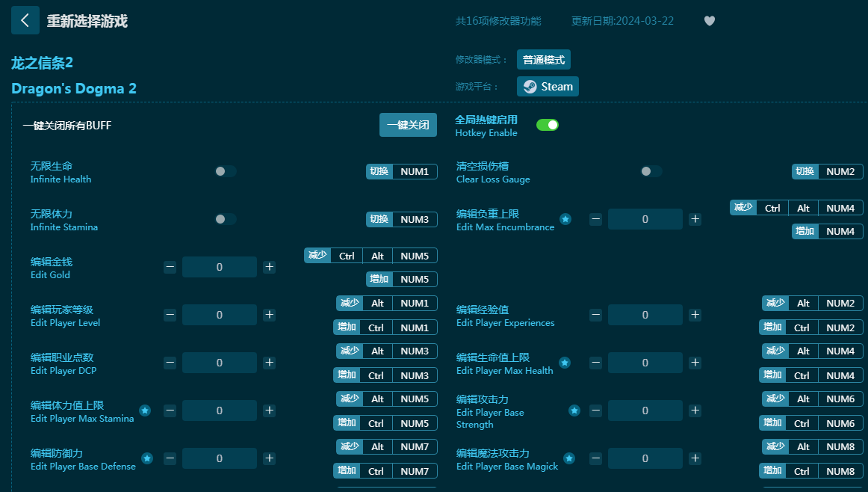Click 重新选择游戏 title link
868x492 pixels.
click(87, 21)
